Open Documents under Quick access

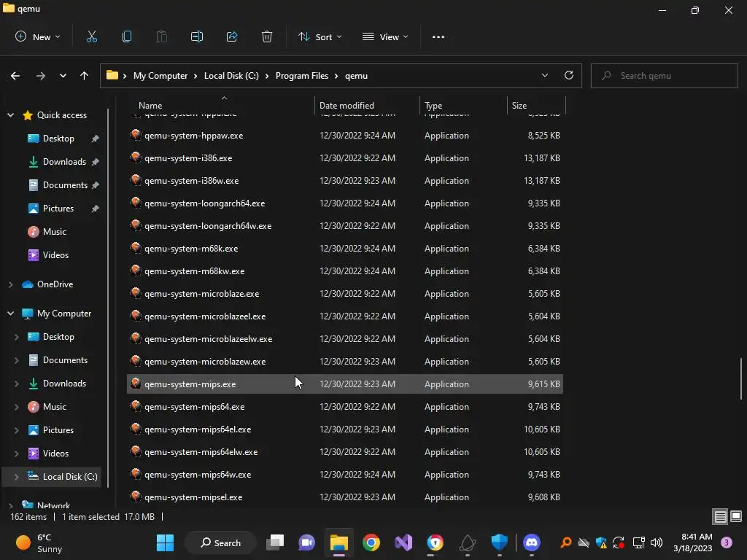(65, 185)
